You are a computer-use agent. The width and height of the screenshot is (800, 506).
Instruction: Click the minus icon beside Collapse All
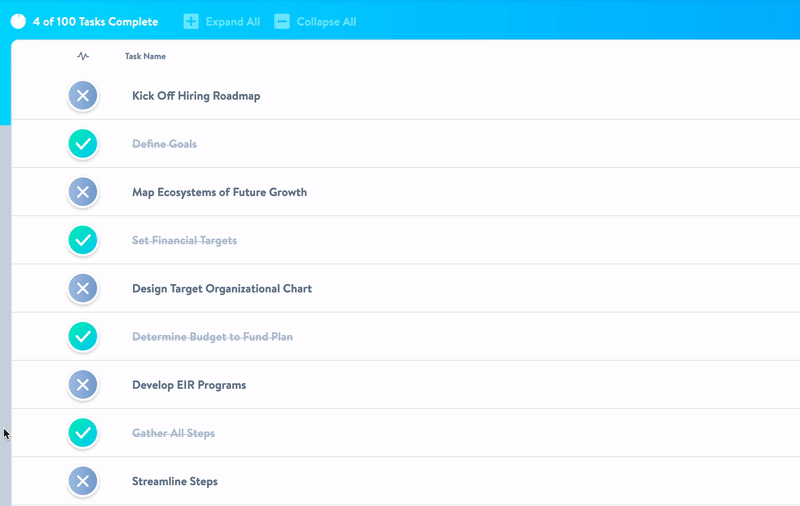coord(282,21)
